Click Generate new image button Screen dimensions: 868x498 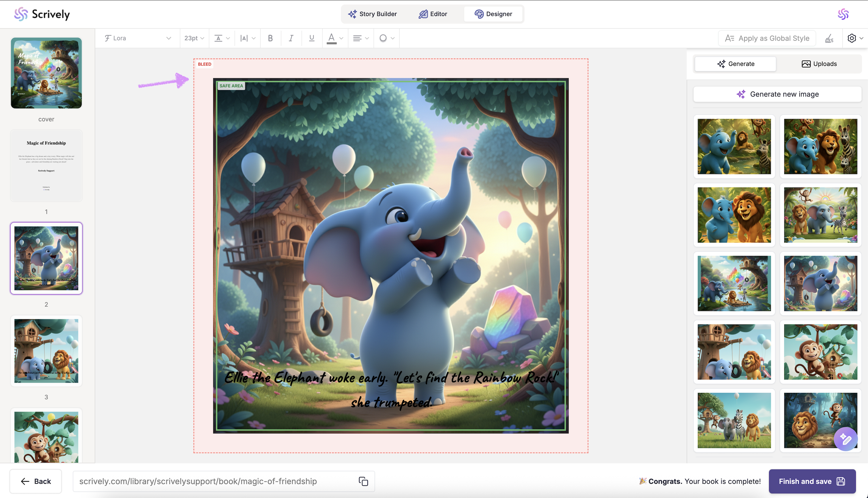click(777, 94)
